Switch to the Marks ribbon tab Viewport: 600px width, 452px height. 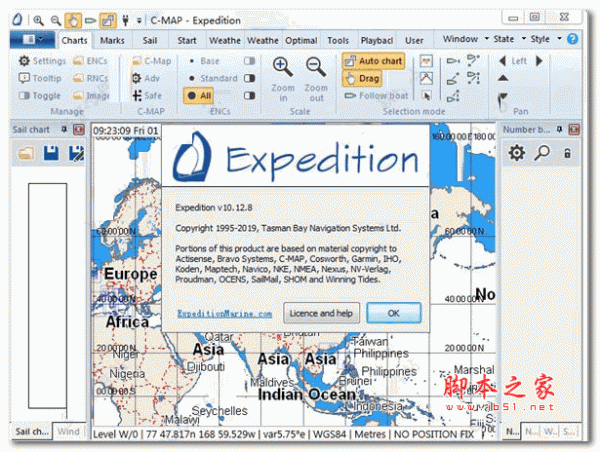[112, 41]
